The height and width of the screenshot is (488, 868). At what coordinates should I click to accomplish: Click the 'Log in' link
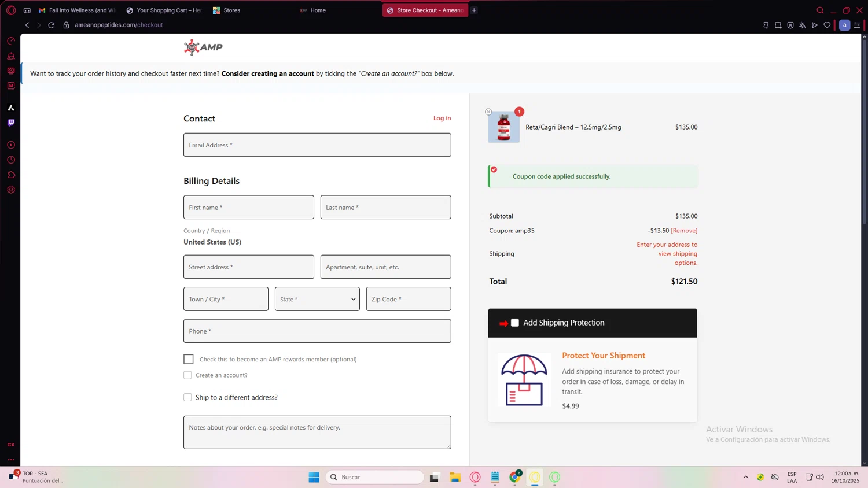[442, 118]
